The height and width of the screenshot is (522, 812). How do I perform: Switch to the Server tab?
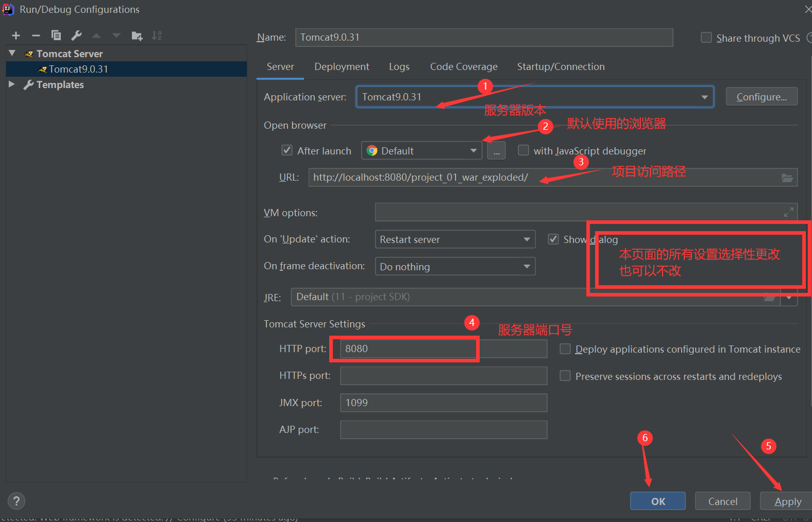click(280, 67)
